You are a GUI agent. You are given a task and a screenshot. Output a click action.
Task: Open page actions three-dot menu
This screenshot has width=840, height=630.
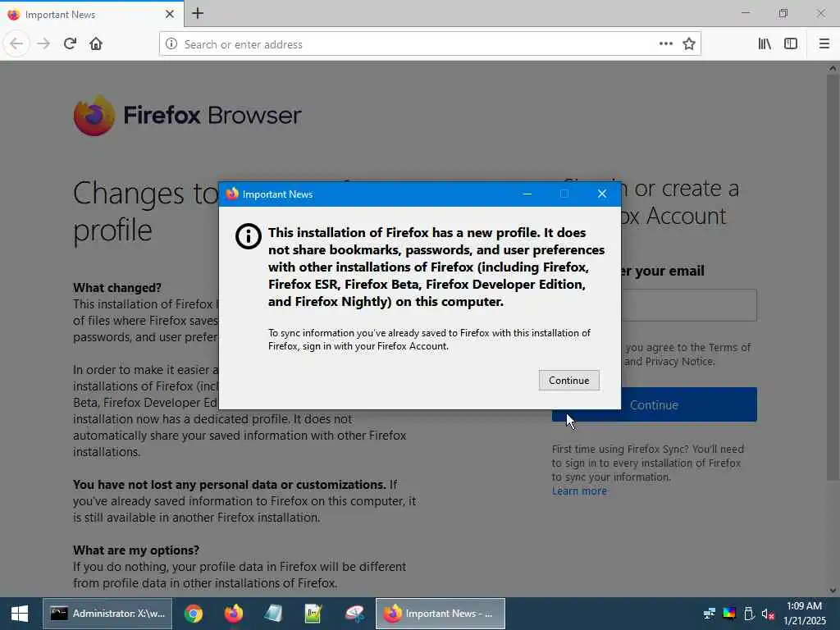[666, 43]
